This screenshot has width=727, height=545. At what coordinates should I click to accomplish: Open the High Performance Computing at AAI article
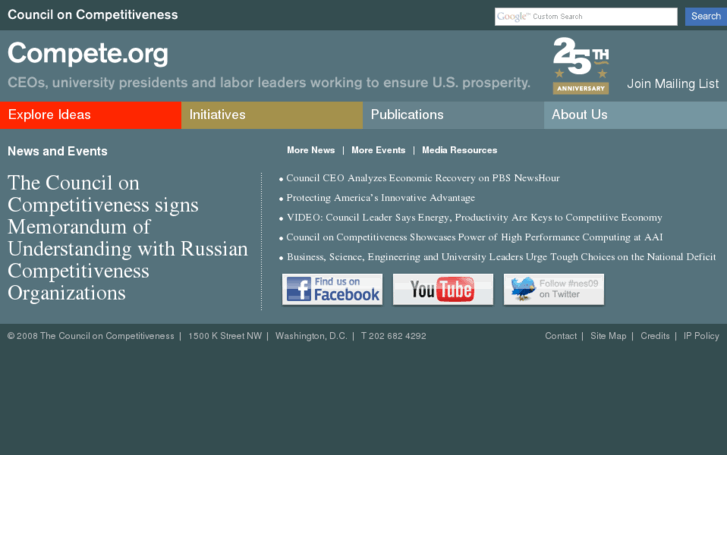tap(474, 237)
